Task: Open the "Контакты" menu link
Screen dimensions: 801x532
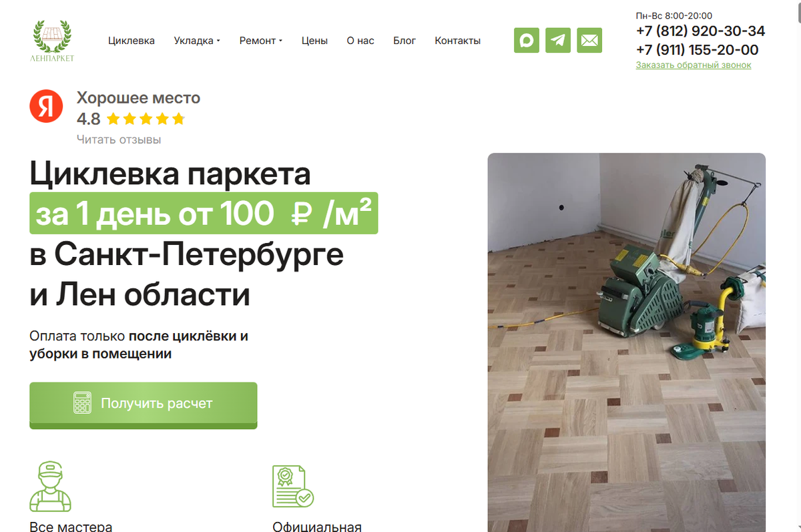Action: coord(457,41)
